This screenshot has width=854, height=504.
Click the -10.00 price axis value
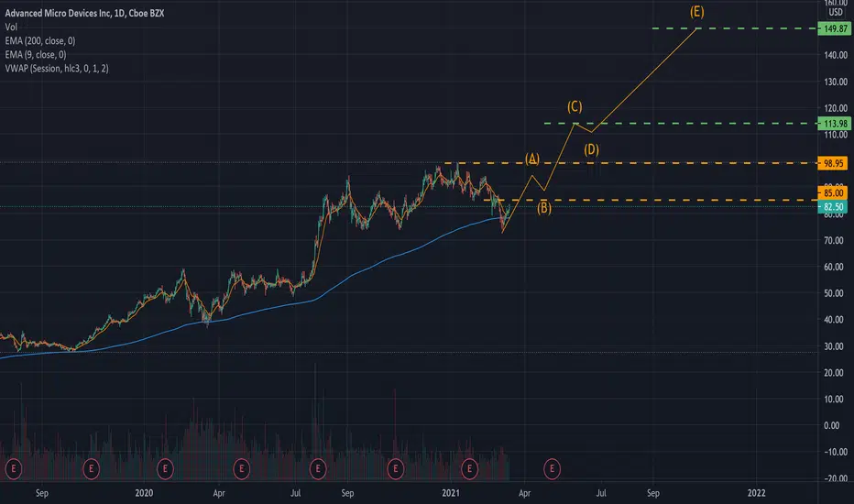pyautogui.click(x=834, y=453)
